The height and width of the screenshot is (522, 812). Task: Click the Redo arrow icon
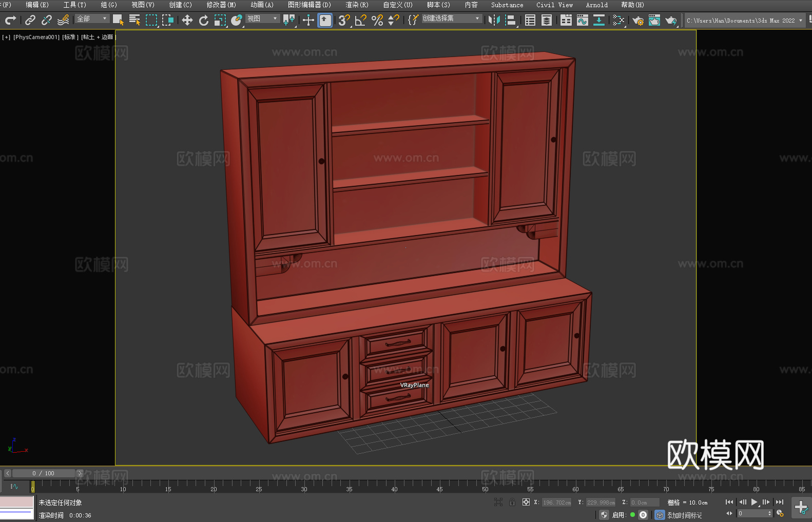(10, 20)
